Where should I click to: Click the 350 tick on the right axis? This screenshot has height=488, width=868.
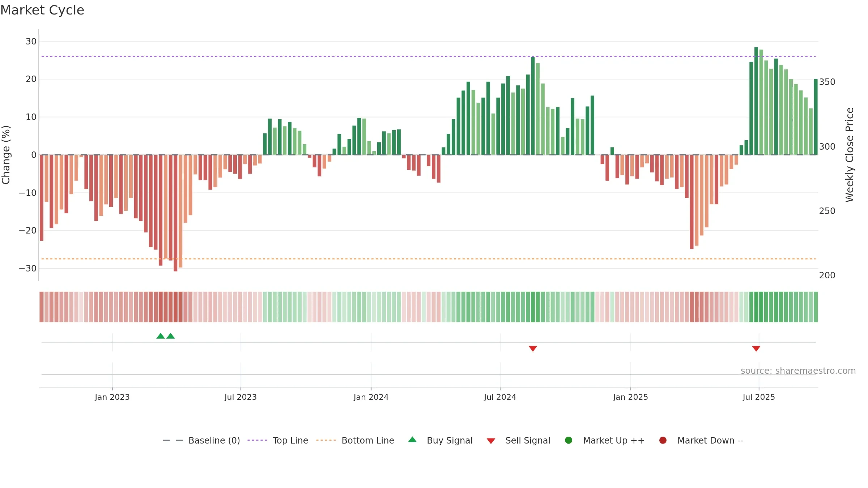pyautogui.click(x=827, y=82)
